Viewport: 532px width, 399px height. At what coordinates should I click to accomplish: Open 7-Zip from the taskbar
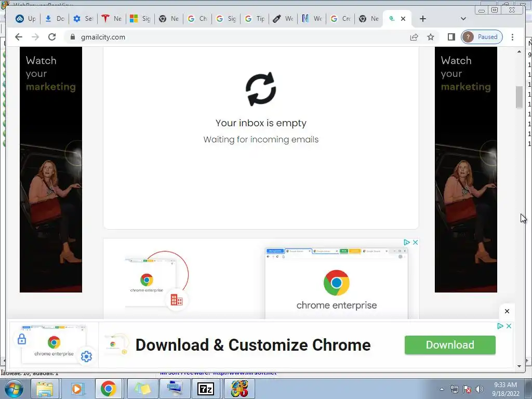[206, 389]
